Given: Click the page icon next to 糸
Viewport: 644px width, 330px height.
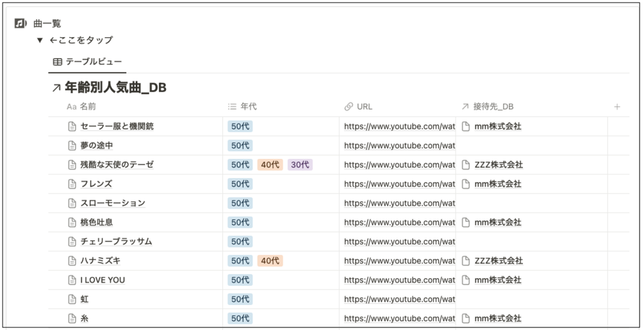Looking at the screenshot, I should (72, 318).
